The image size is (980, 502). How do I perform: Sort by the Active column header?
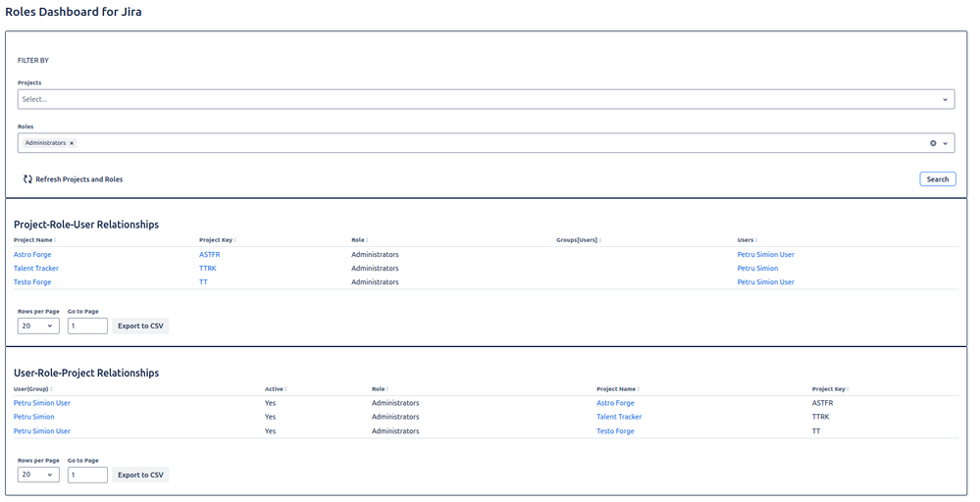click(x=275, y=389)
